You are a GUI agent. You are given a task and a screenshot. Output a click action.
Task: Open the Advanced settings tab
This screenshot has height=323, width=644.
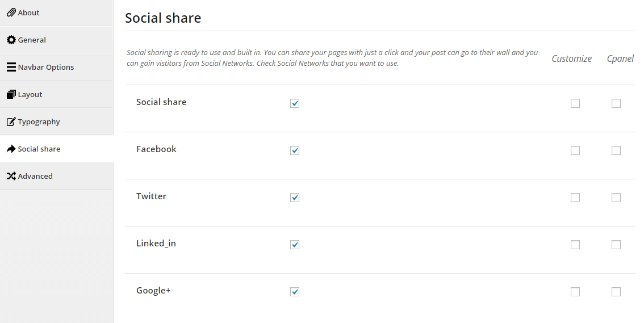coord(57,176)
